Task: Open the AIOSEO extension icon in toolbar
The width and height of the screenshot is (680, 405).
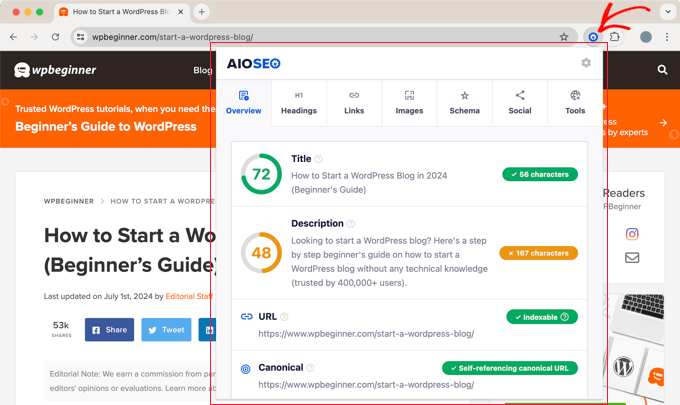Action: click(x=593, y=37)
